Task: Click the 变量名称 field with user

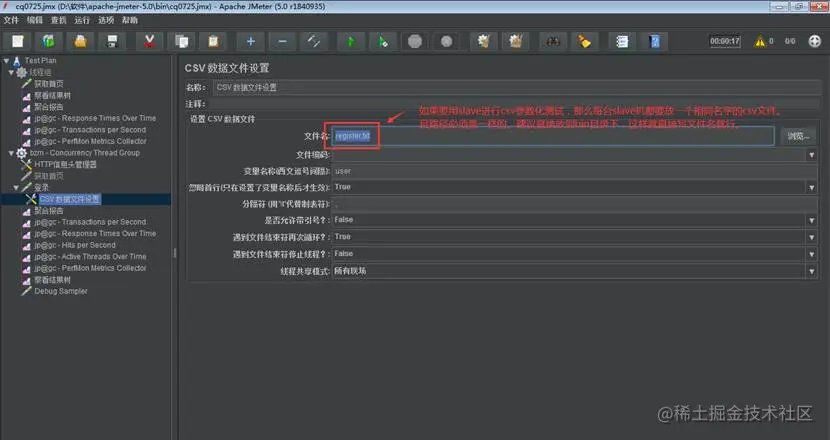Action: [x=574, y=171]
